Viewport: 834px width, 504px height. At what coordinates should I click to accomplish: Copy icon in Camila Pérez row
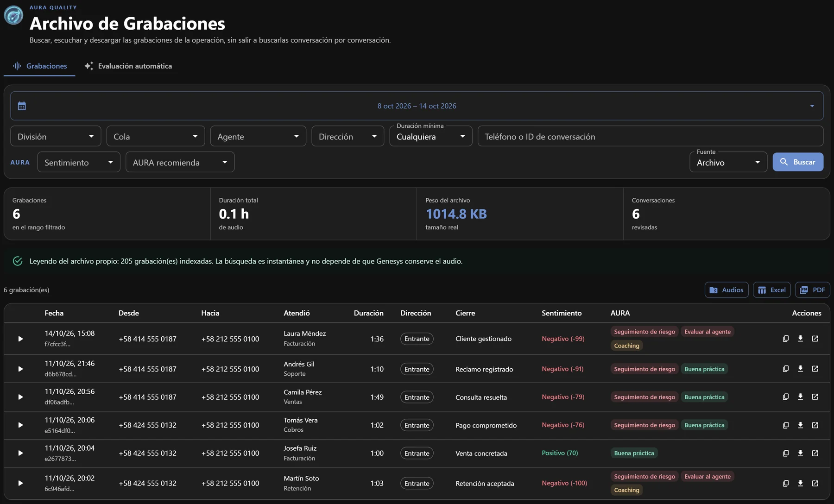tap(785, 397)
